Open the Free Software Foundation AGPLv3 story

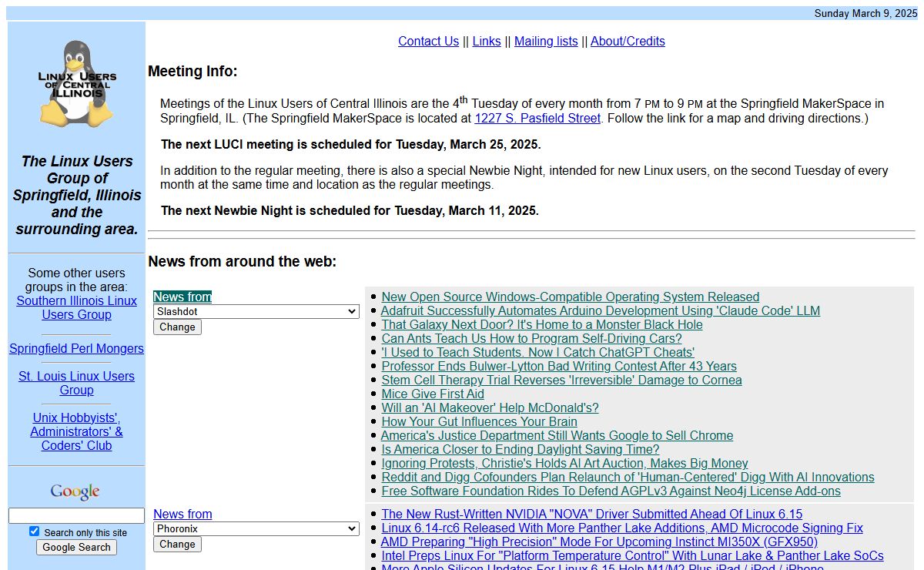click(611, 491)
